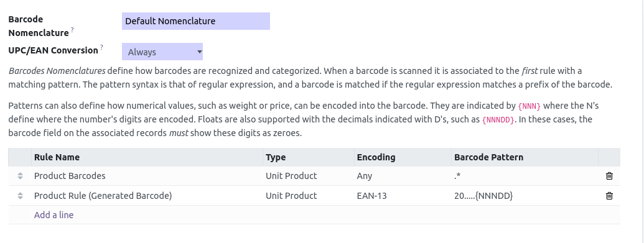
Task: Open the UPC/EAN Conversion help tooltip
Action: [x=102, y=47]
